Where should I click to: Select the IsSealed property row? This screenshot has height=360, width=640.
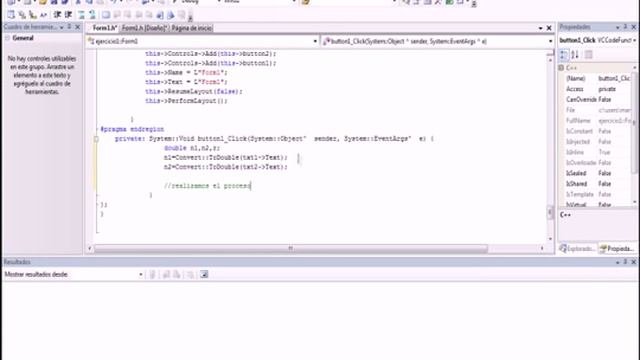click(598, 173)
